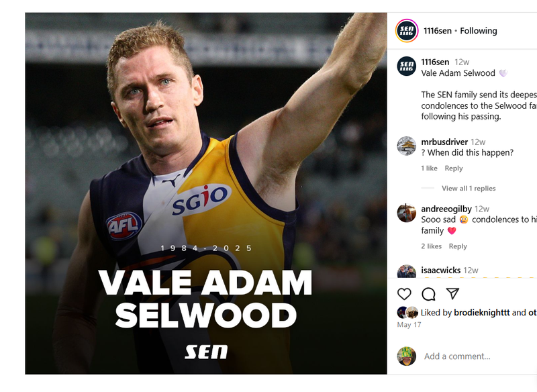Open the andreeogilby username link
Screen dimensions: 537x392
tap(446, 209)
